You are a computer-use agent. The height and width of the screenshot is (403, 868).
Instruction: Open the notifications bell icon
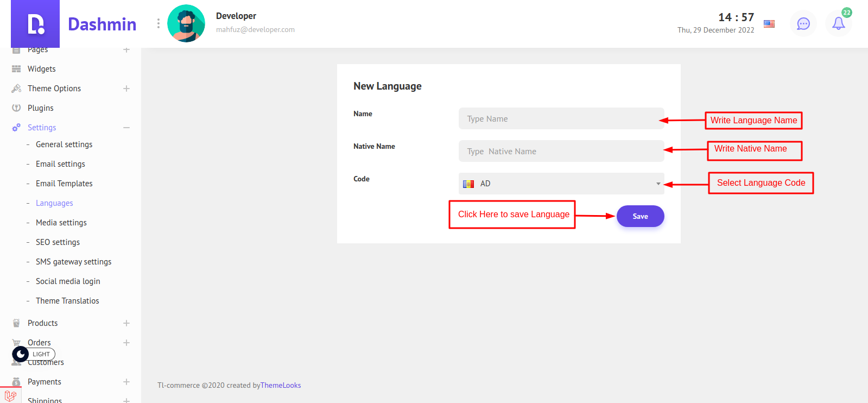click(838, 24)
